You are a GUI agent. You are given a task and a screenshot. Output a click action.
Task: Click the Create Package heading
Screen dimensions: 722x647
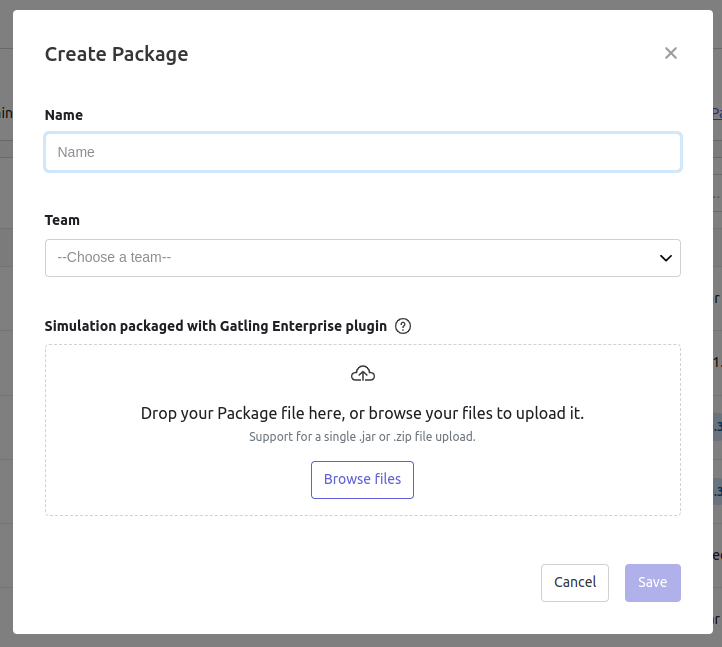tap(116, 54)
